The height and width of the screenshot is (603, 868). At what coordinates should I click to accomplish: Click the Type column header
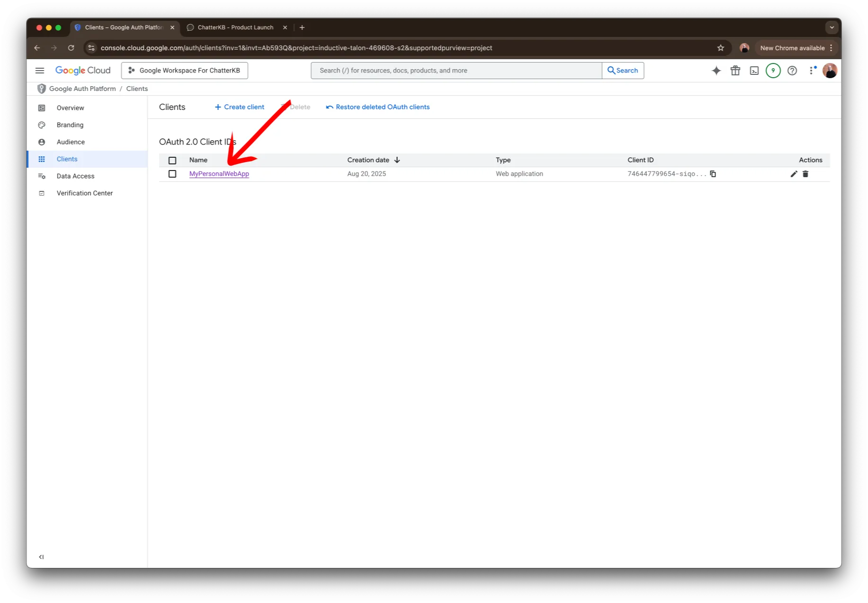(503, 160)
